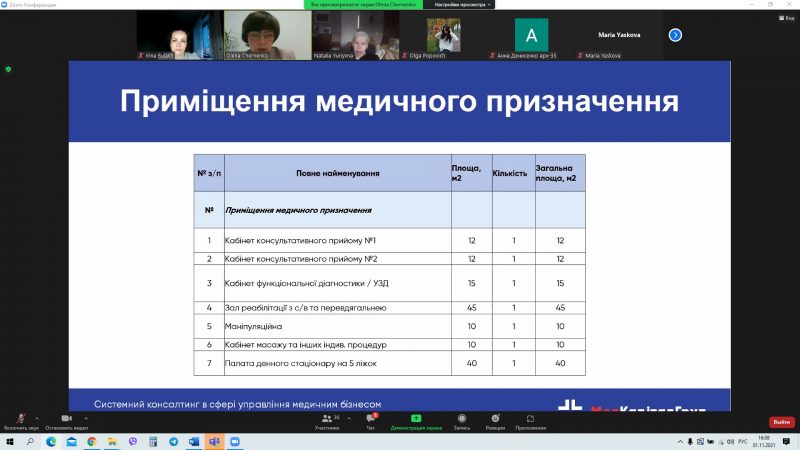This screenshot has width=800, height=450.
Task: Click row 'Палата денного стаціонару на 5 ліжок'
Action: [389, 363]
